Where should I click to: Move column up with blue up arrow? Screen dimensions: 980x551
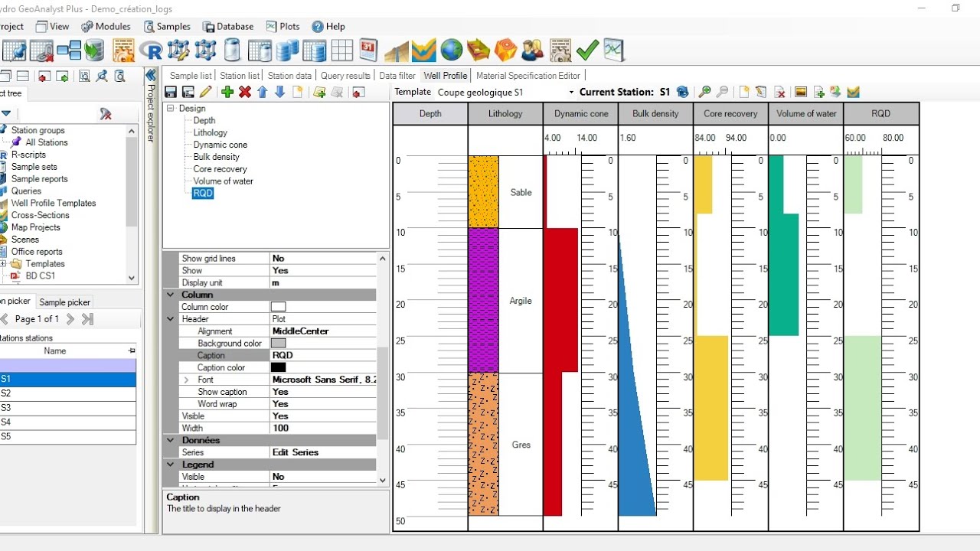coord(263,92)
